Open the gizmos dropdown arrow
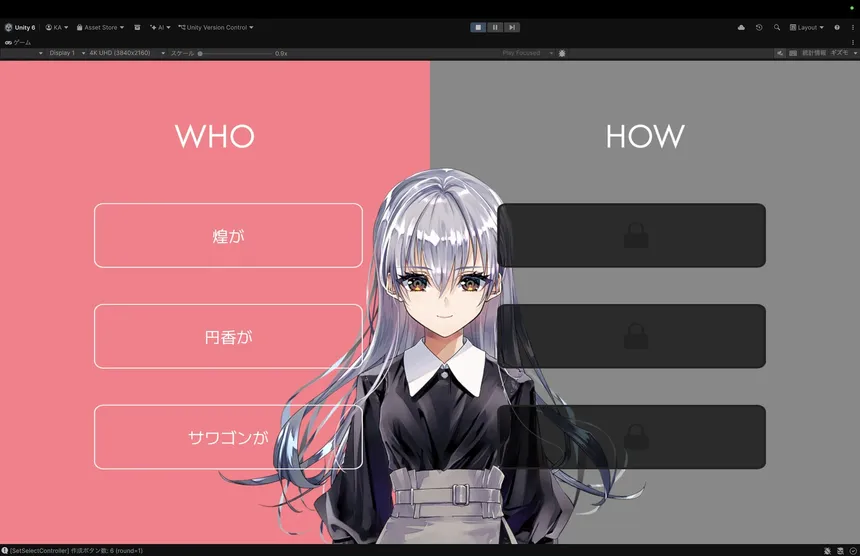860x556 pixels. (855, 53)
